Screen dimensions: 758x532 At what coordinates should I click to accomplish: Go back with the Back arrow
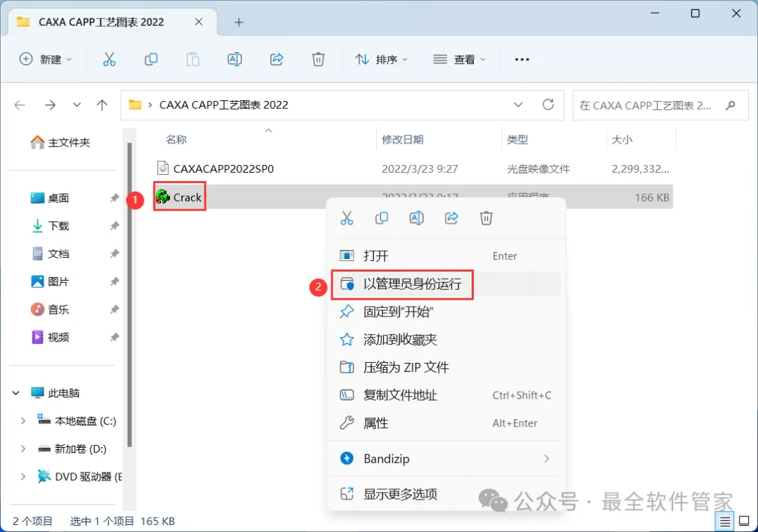coord(20,105)
